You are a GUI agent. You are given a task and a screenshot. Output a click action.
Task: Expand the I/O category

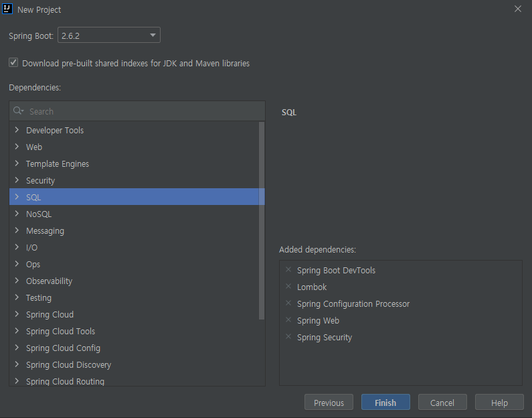tap(17, 247)
